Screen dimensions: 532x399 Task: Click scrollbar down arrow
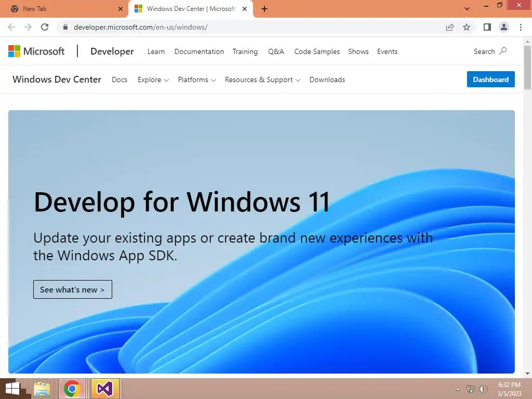527,374
